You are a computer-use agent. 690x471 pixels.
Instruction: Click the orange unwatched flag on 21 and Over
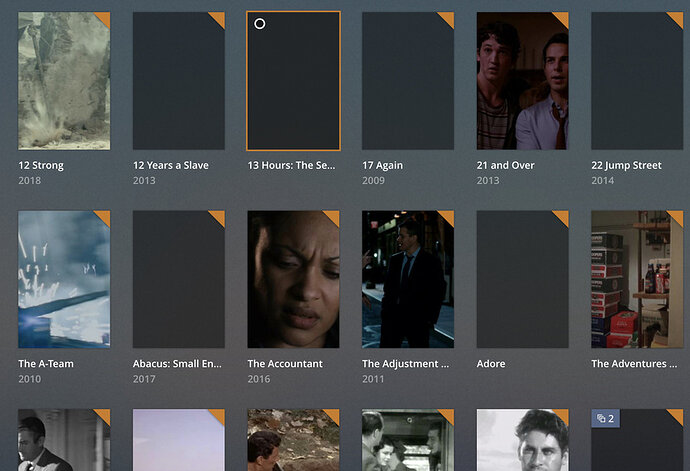coord(563,18)
